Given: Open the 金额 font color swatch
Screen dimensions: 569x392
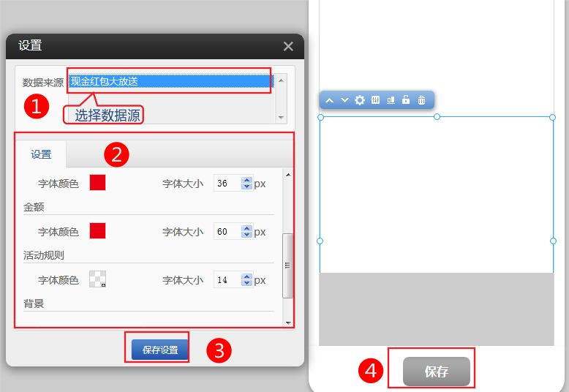Looking at the screenshot, I should (x=97, y=231).
